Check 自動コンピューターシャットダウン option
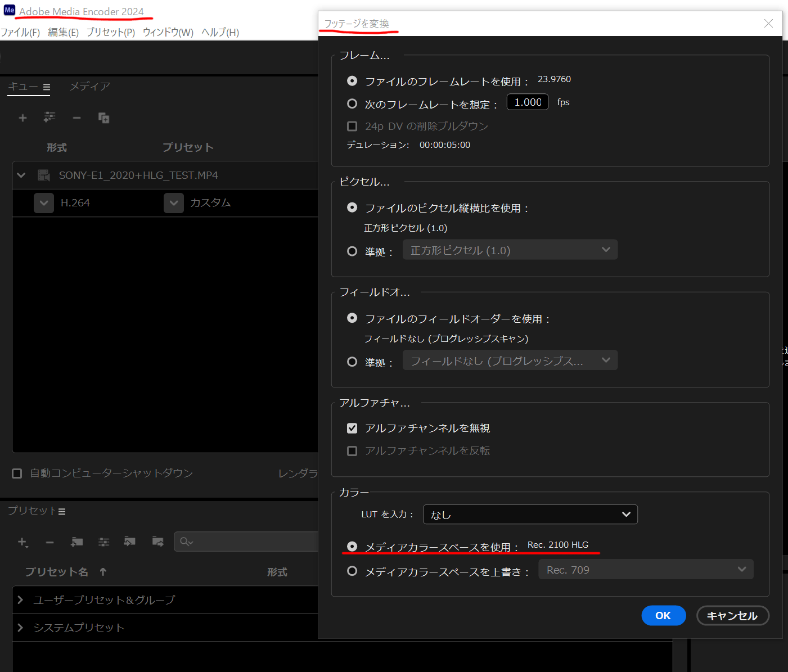Image resolution: width=788 pixels, height=672 pixels. (x=17, y=473)
